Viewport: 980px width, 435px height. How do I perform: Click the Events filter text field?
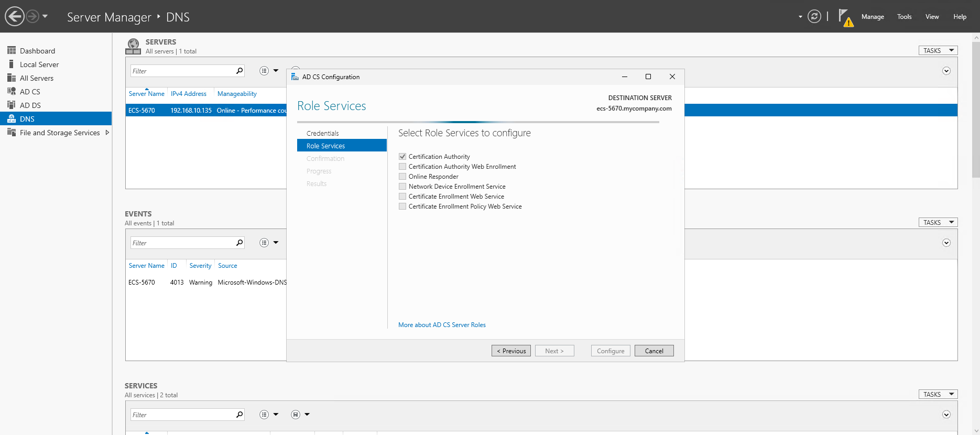point(181,243)
